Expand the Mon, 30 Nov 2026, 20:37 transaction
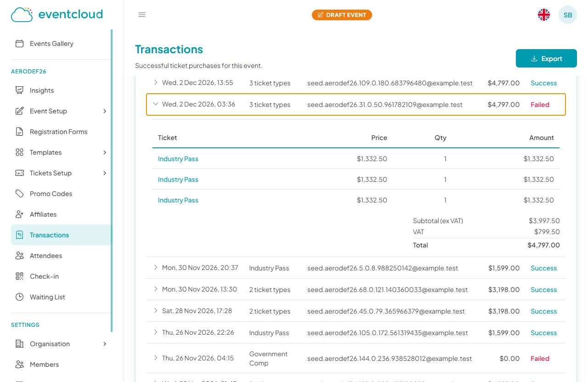Screen dimensions: 588x382 pos(156,268)
